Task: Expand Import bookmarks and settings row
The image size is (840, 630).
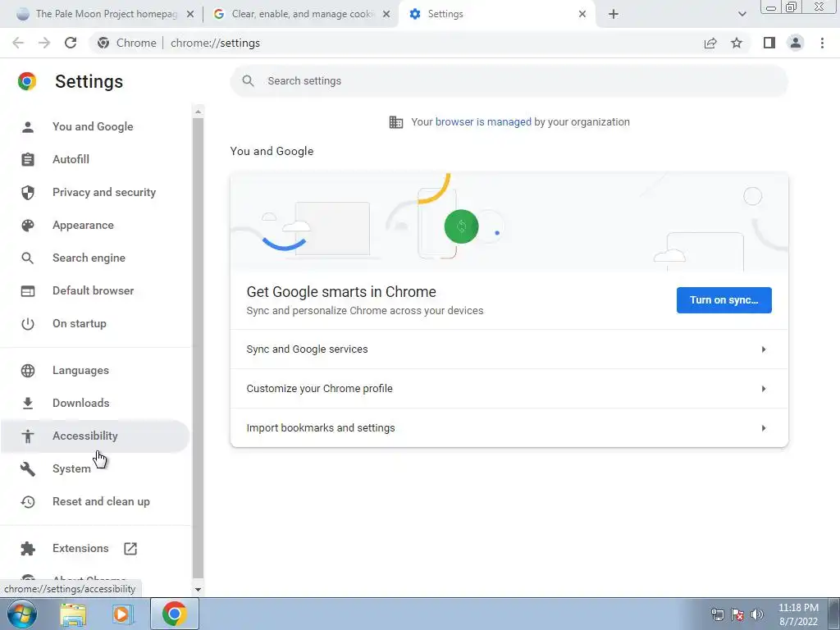Action: click(x=509, y=428)
